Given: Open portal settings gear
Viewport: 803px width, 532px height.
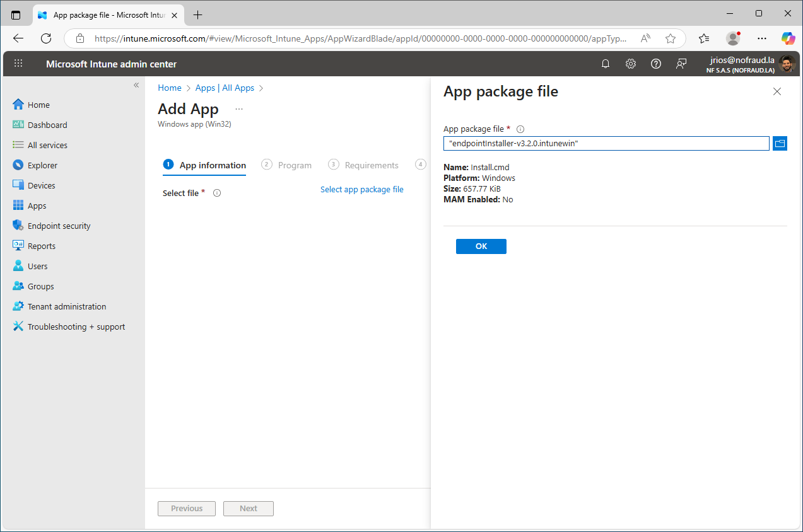Looking at the screenshot, I should 631,64.
